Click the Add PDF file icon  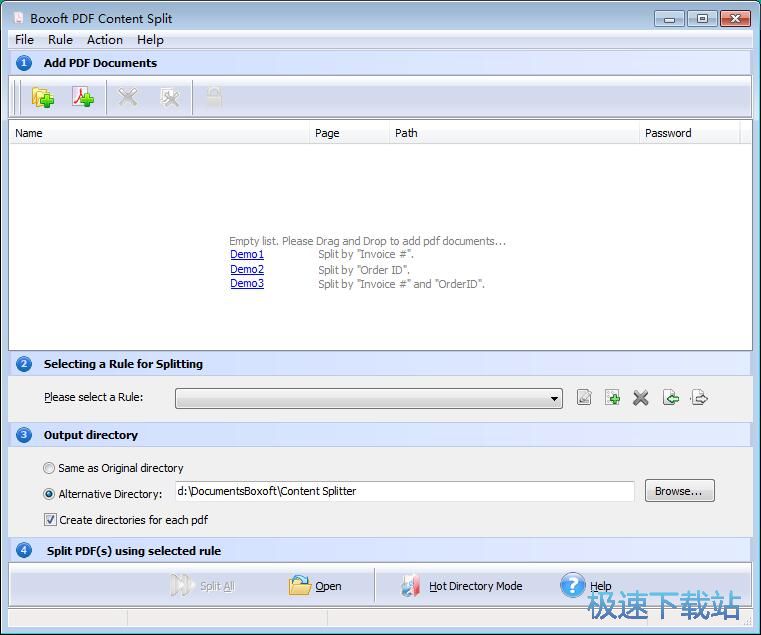pyautogui.click(x=83, y=97)
